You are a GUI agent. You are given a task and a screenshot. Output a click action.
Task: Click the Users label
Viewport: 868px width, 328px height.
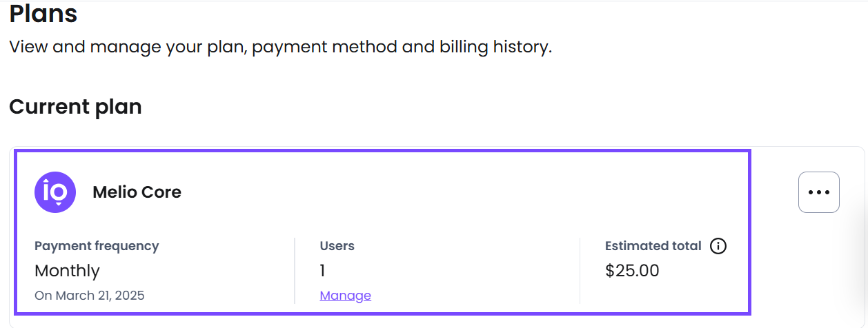click(x=337, y=246)
